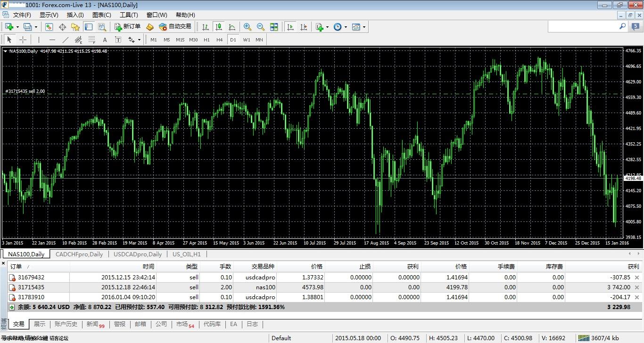Select the arrow cursor tool
644x343 pixels.
pos(9,40)
